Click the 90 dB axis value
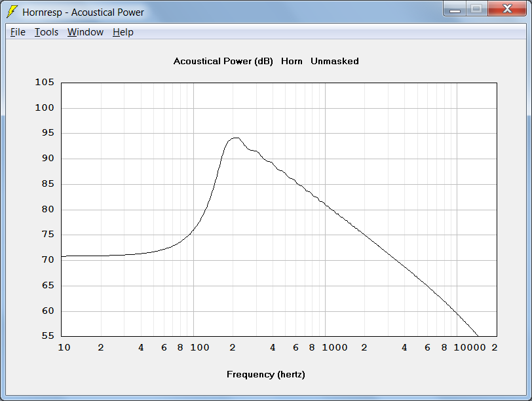The image size is (532, 401). (x=48, y=159)
